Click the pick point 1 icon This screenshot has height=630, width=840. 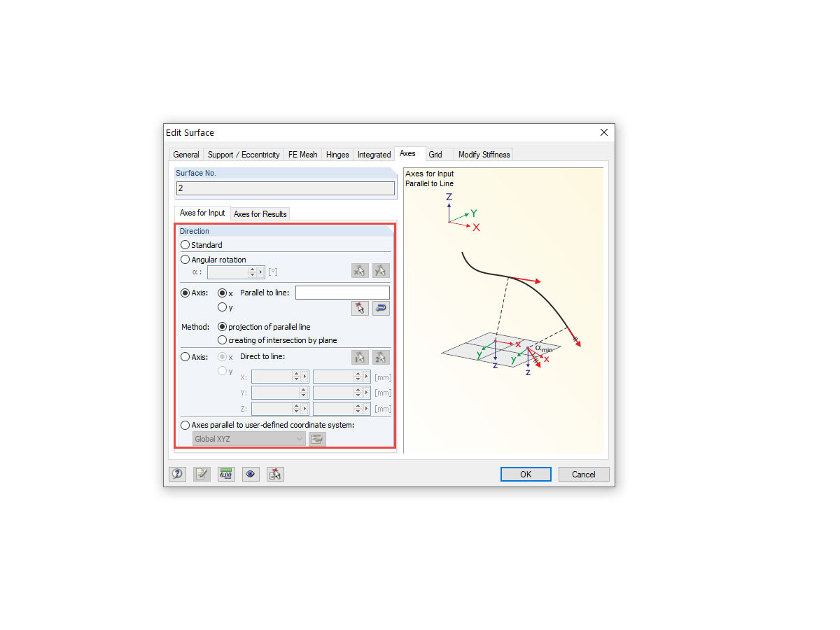pyautogui.click(x=360, y=357)
